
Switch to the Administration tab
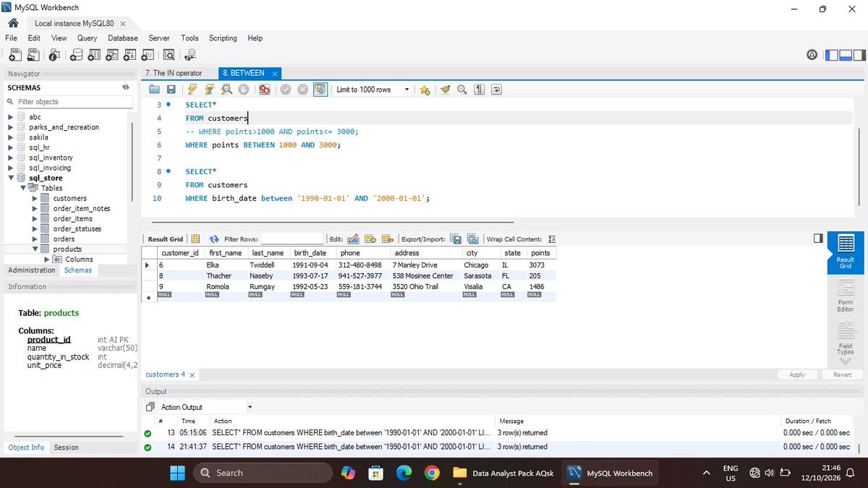click(31, 270)
